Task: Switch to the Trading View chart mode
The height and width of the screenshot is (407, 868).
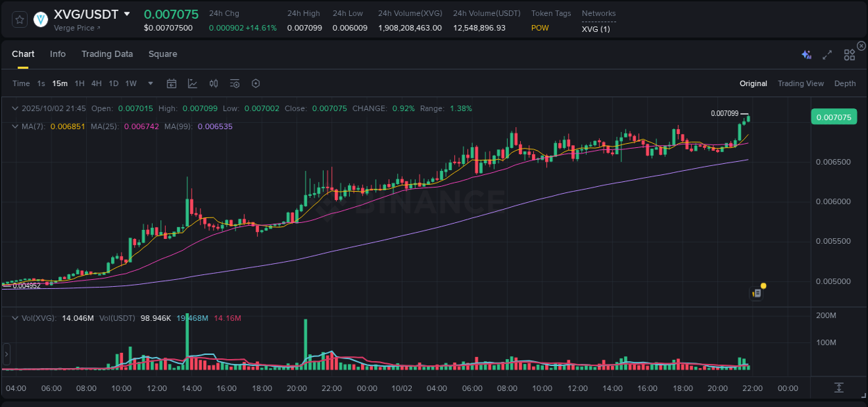Action: coord(801,83)
